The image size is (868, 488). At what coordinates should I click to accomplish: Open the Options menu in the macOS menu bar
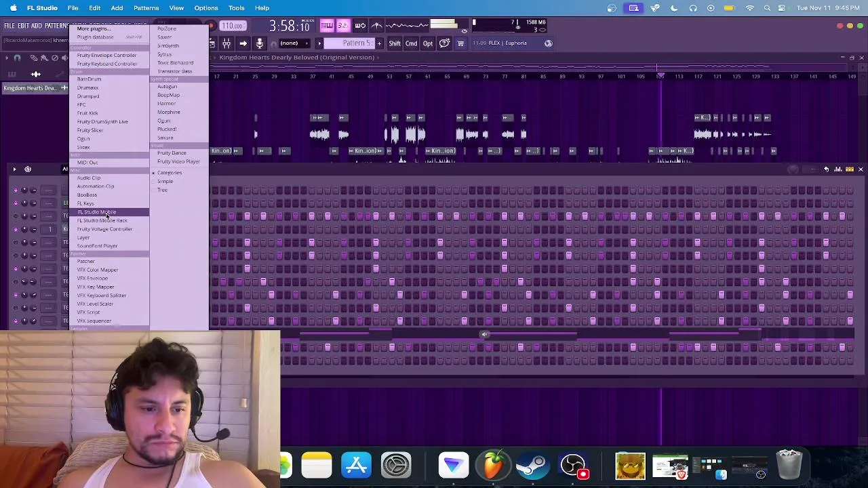[x=206, y=8]
